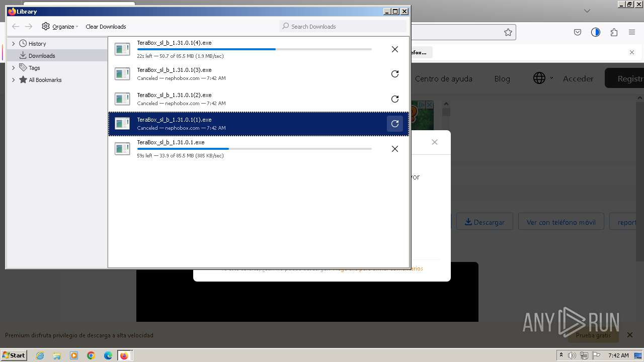Click the volume icon in system tray
Screen dimensions: 644x362
572,355
